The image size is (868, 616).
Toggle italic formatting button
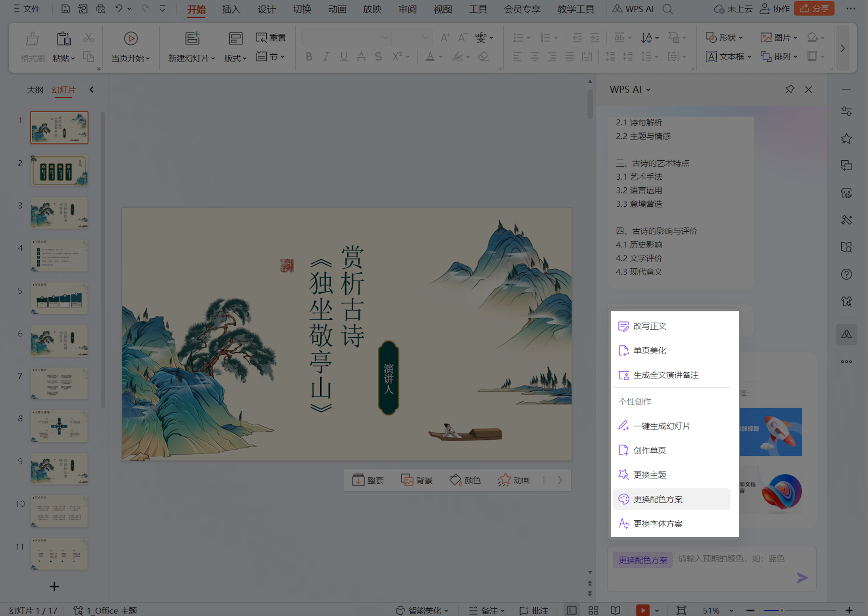[326, 56]
